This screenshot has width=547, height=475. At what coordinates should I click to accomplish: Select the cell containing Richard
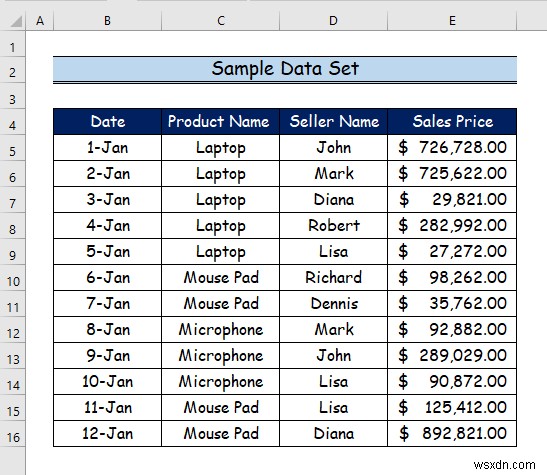point(334,278)
